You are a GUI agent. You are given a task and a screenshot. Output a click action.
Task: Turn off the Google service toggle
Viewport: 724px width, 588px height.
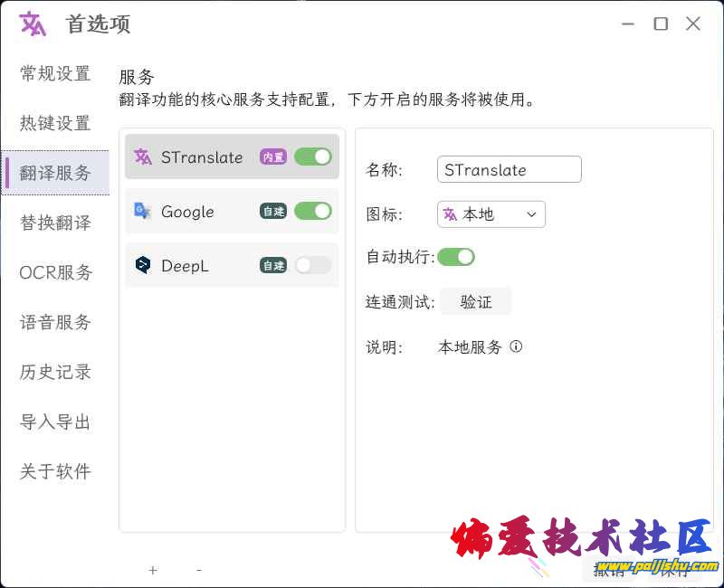[313, 211]
